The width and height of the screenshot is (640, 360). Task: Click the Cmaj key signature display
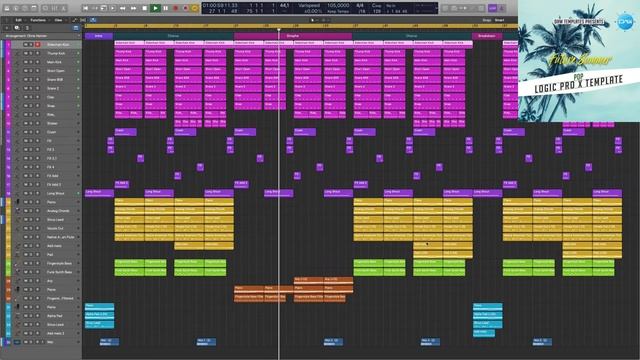(x=376, y=5)
